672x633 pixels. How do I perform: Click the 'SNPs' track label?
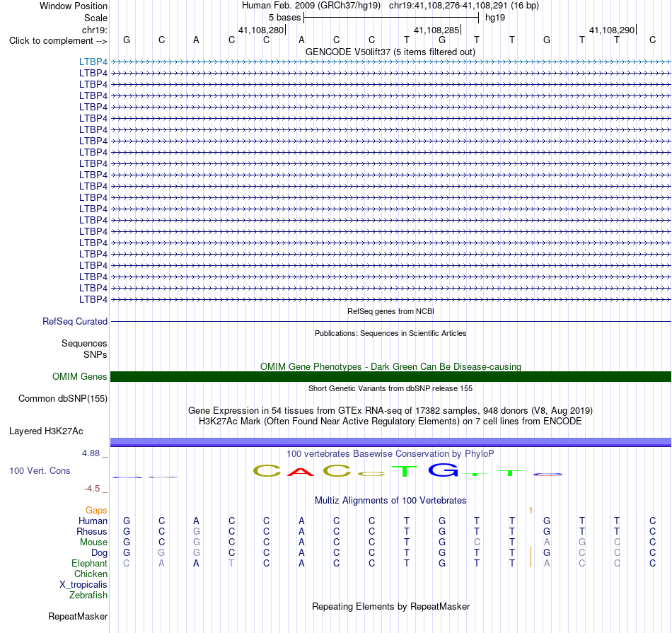pyautogui.click(x=95, y=355)
